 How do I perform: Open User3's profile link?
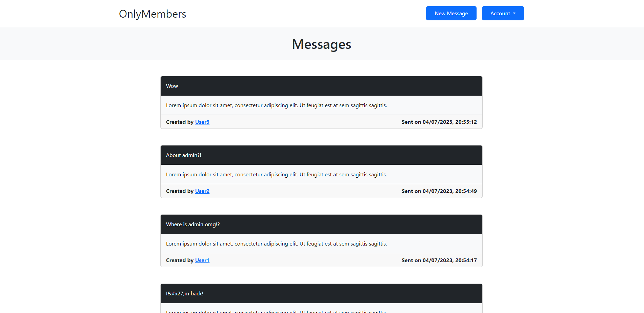(x=202, y=122)
